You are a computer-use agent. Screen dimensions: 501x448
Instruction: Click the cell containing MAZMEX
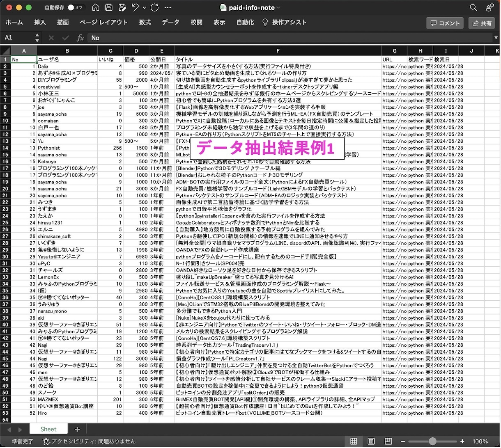click(67, 399)
